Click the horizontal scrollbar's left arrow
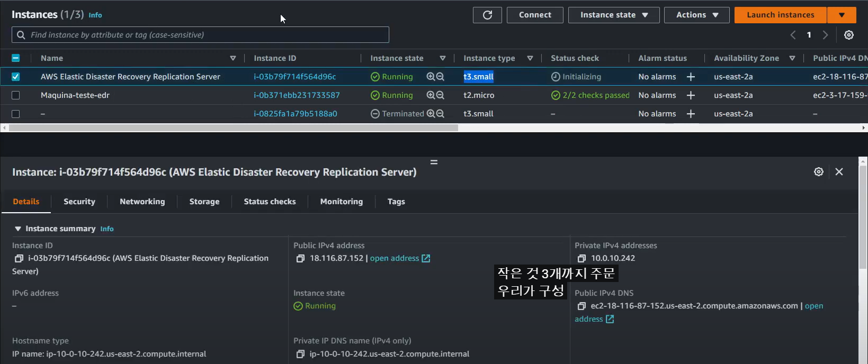 click(x=4, y=128)
